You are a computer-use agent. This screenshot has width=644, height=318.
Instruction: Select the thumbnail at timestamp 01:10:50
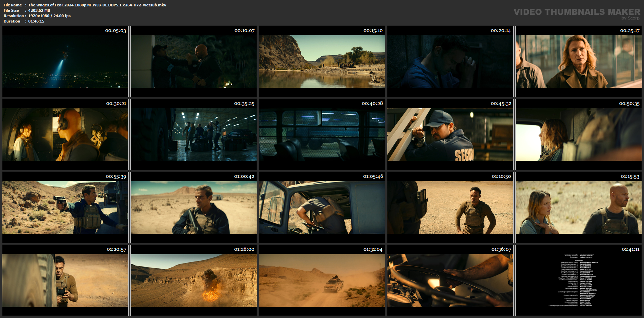coord(450,207)
